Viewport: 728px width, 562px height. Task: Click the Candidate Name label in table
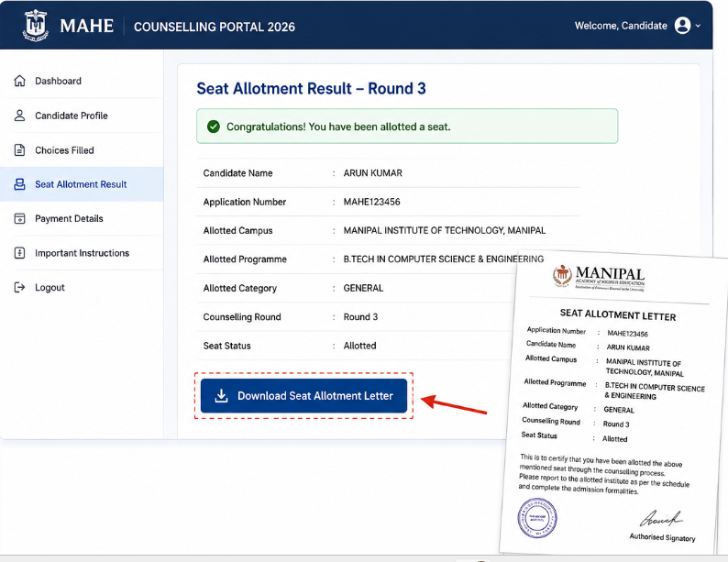(237, 173)
